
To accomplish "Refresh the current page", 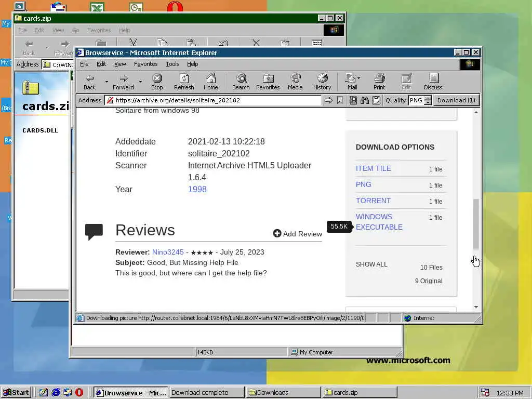I will point(184,82).
